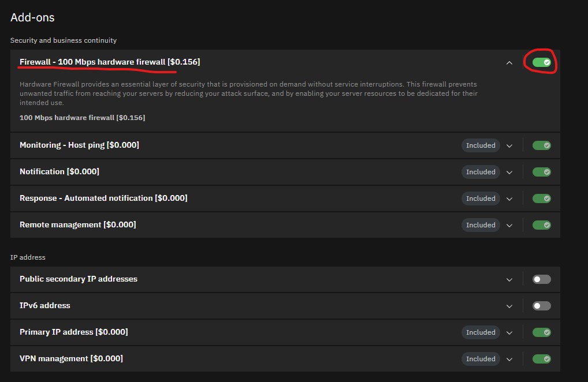Expand the IPv6 address row
588x382 pixels.
click(x=509, y=306)
